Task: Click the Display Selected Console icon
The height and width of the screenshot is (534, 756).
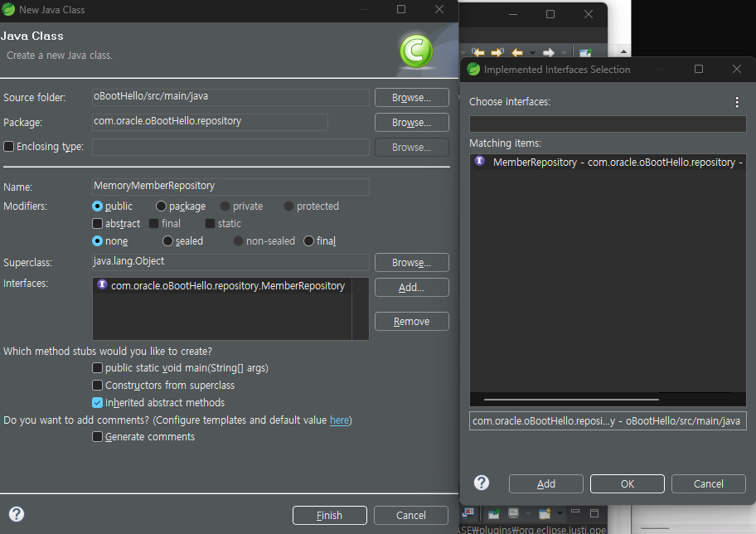Action: tap(513, 512)
